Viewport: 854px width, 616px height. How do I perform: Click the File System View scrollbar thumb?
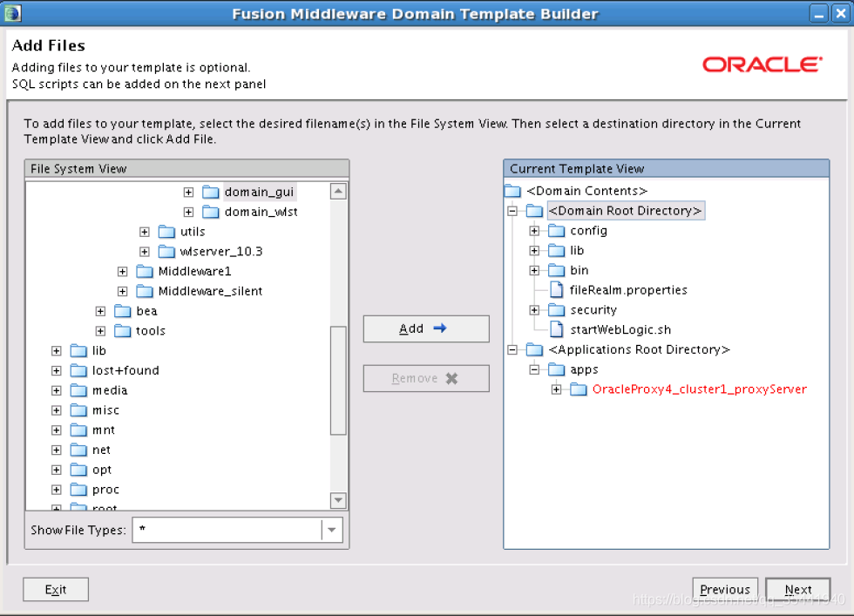point(338,381)
